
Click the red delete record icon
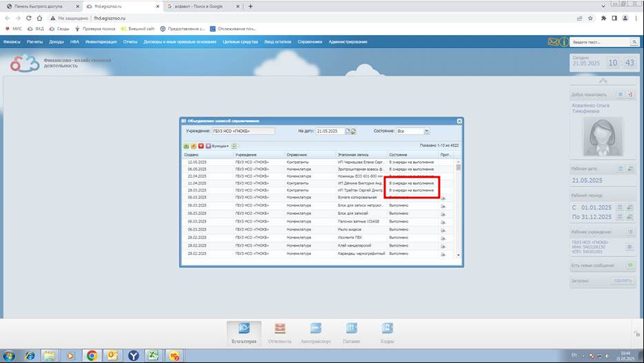201,146
